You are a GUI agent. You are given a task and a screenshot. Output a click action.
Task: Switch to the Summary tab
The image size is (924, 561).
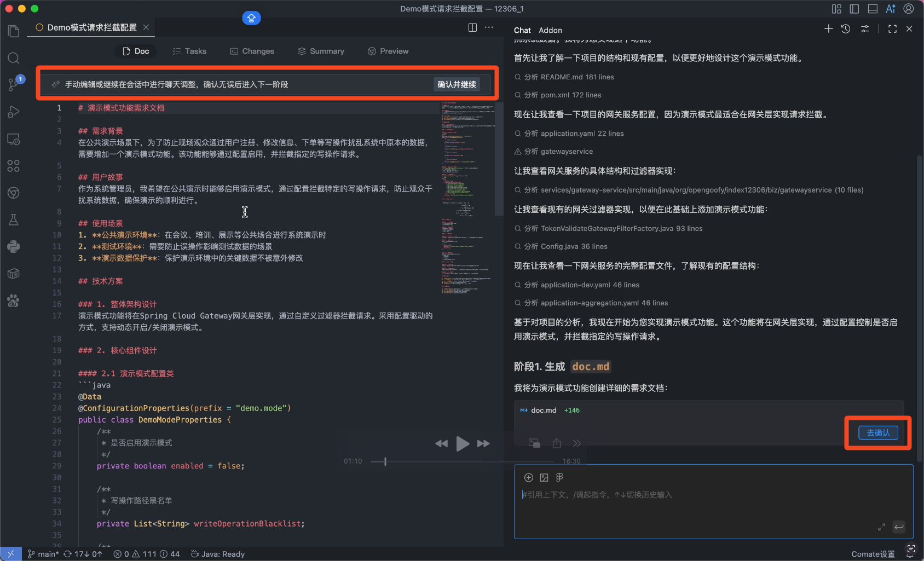tap(321, 51)
